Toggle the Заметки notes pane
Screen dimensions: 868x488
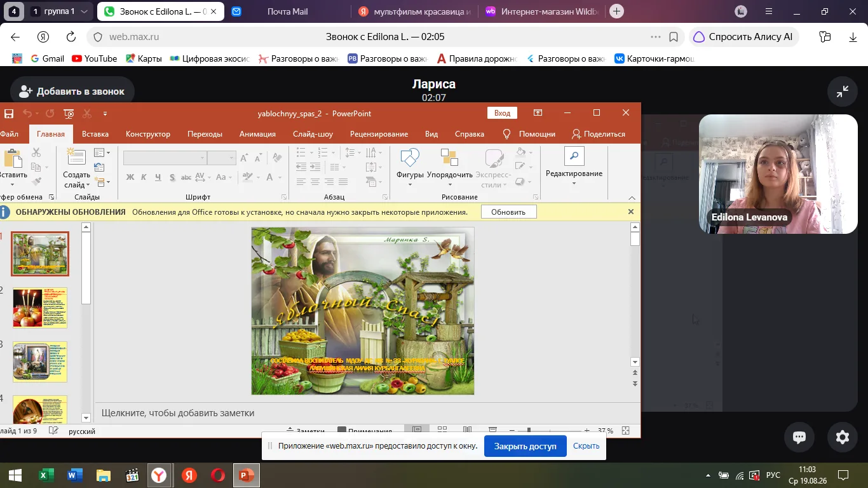coord(306,430)
